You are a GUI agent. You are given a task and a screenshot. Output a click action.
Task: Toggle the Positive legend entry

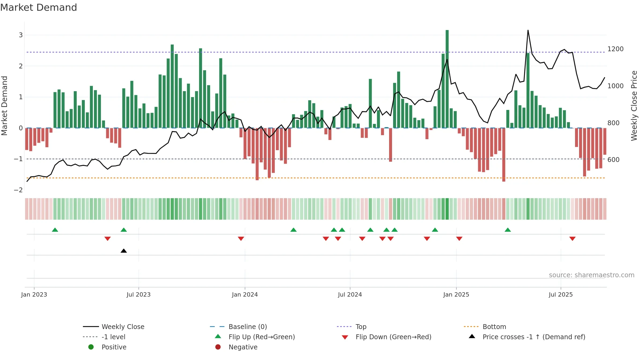click(107, 347)
